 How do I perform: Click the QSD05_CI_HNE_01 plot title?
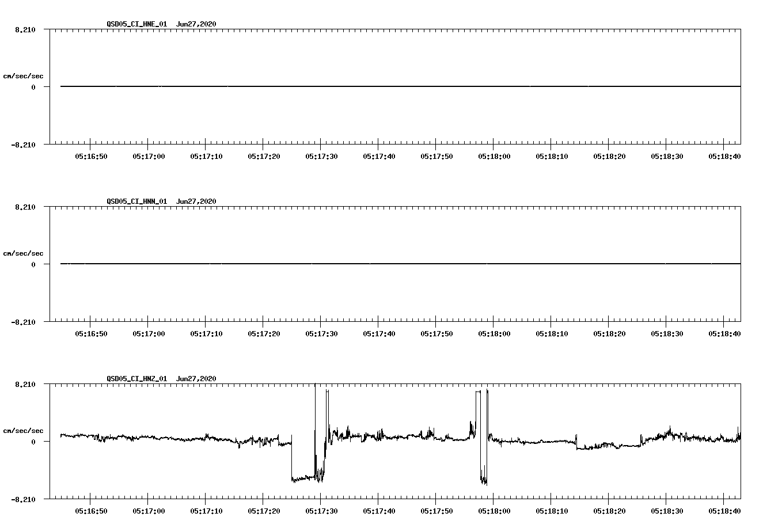pyautogui.click(x=137, y=24)
